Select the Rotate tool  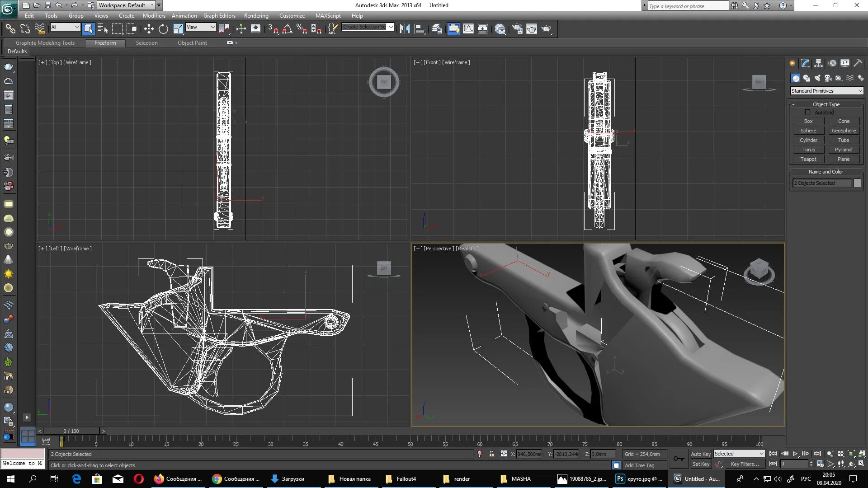pyautogui.click(x=163, y=29)
